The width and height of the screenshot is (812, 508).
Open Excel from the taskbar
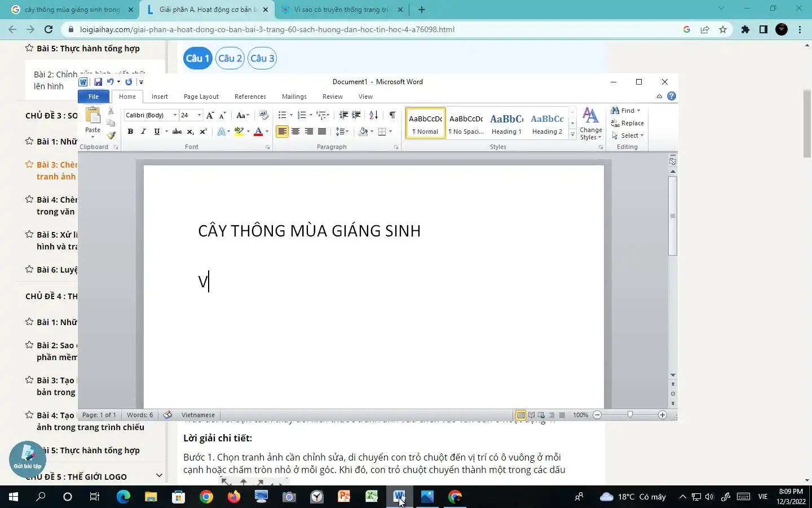(x=372, y=497)
